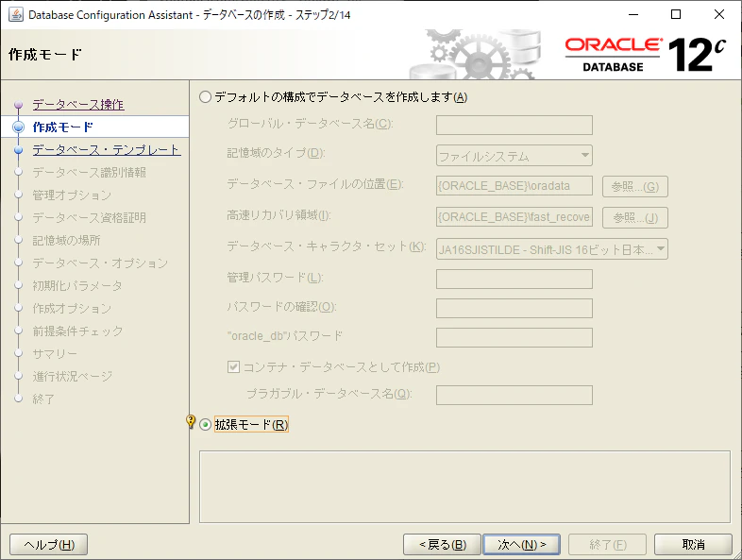This screenshot has width=742, height=560.
Task: Click the データベース・オプション step text
Action: [100, 263]
